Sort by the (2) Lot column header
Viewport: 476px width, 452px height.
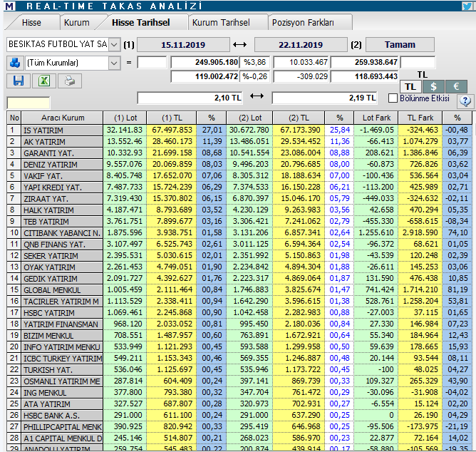250,118
